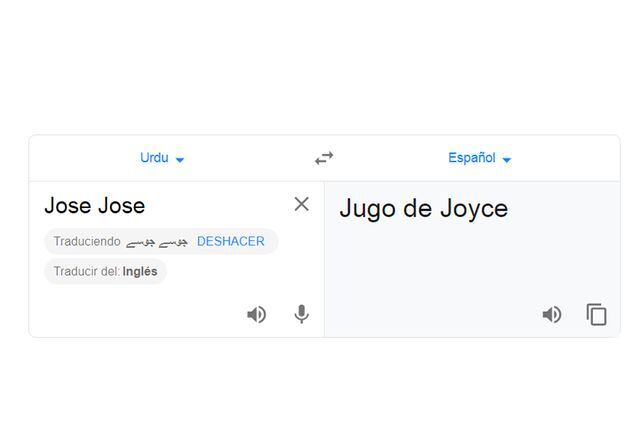Image resolution: width=640 pixels, height=427 pixels.
Task: Select the Español target language label
Action: point(471,158)
